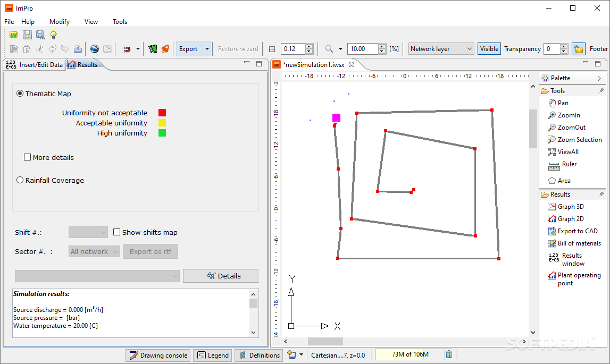Collapse the Results palette group
610x364 pixels.
[572, 194]
